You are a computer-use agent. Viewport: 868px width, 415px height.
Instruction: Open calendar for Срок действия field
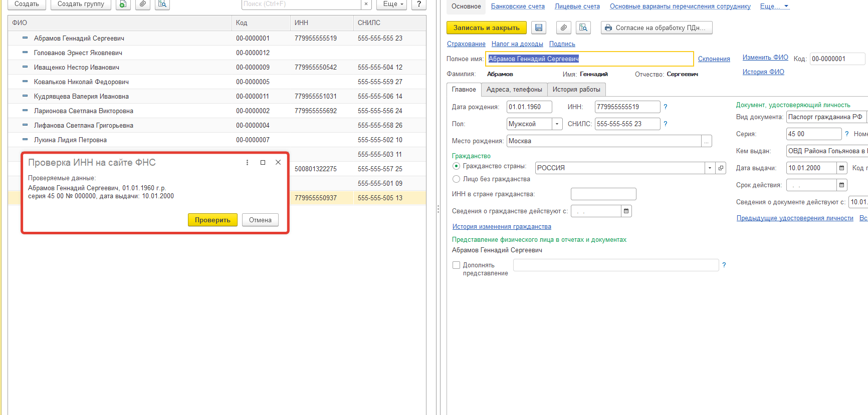click(842, 185)
